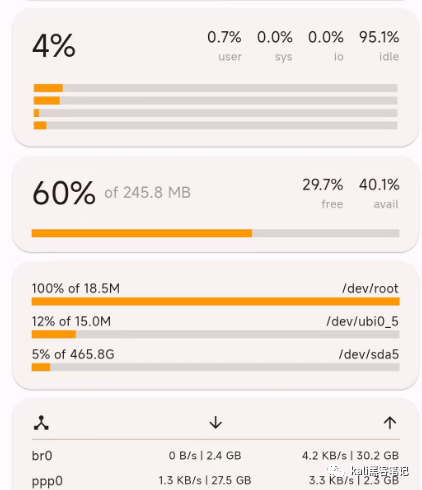Select the first CPU core usage bar
The height and width of the screenshot is (490, 422).
coord(215,88)
